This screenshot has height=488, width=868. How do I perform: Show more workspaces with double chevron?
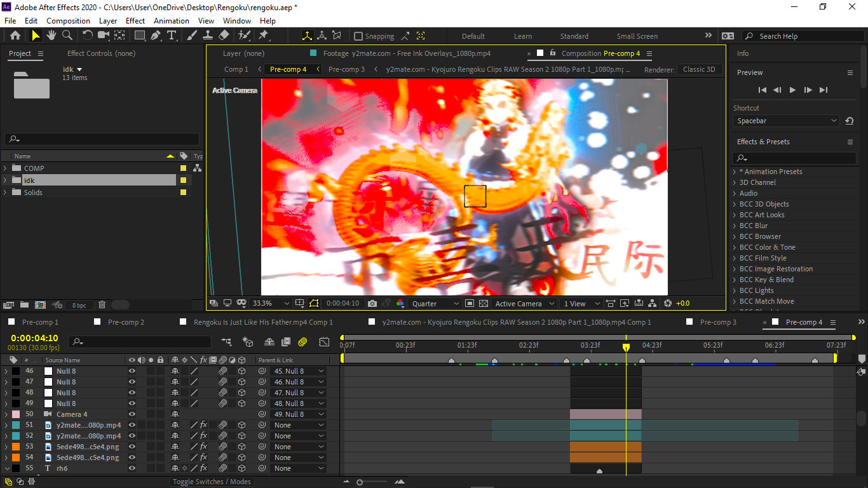709,36
